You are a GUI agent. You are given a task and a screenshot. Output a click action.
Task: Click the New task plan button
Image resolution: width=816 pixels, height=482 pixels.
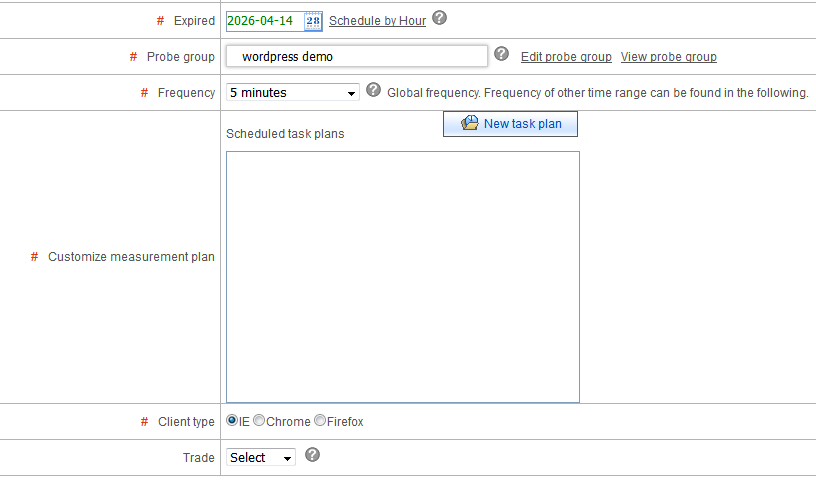point(510,124)
